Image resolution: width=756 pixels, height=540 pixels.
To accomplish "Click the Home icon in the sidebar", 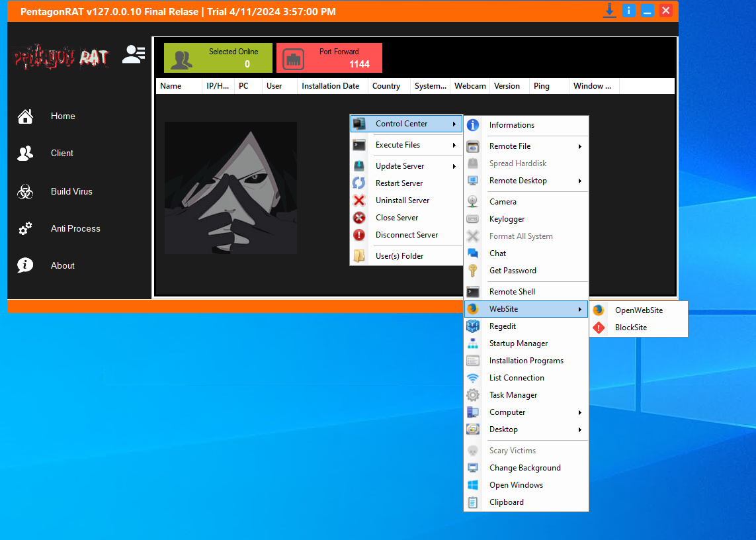I will pos(25,116).
